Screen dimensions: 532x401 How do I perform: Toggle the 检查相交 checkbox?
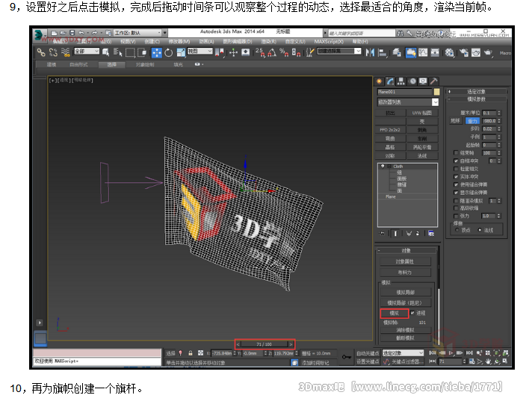click(456, 169)
